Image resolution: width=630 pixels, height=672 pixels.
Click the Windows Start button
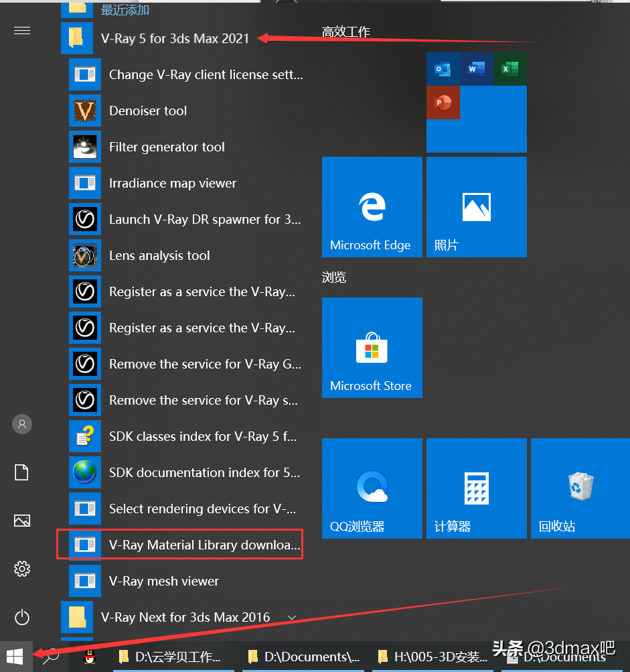(x=15, y=657)
